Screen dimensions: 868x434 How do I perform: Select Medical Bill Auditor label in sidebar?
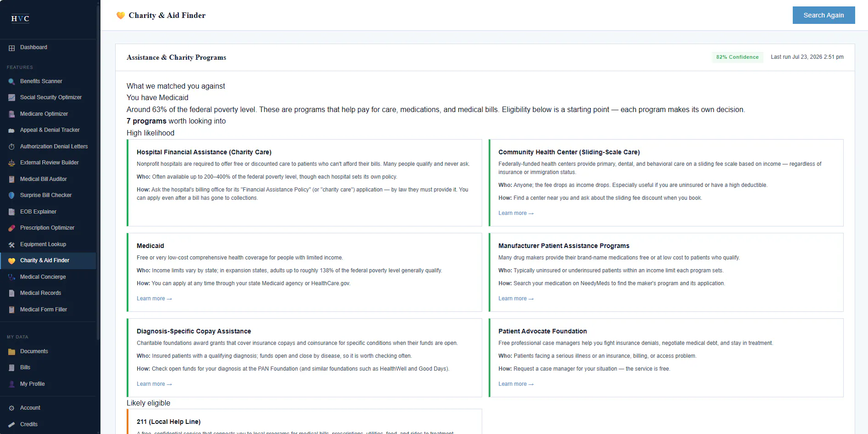[44, 179]
